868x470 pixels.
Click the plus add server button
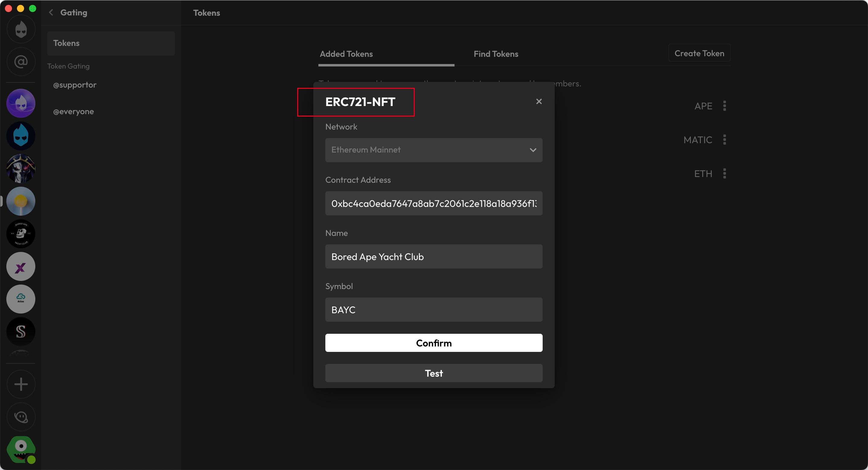pyautogui.click(x=21, y=384)
